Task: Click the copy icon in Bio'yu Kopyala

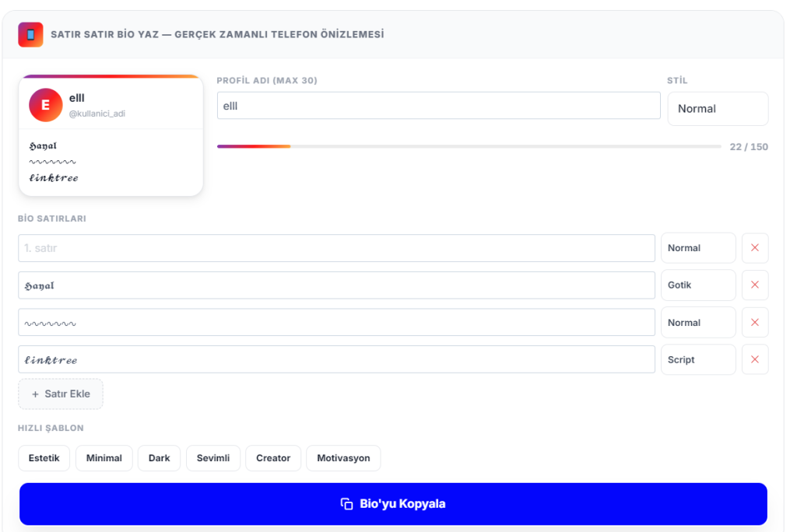Action: point(346,504)
